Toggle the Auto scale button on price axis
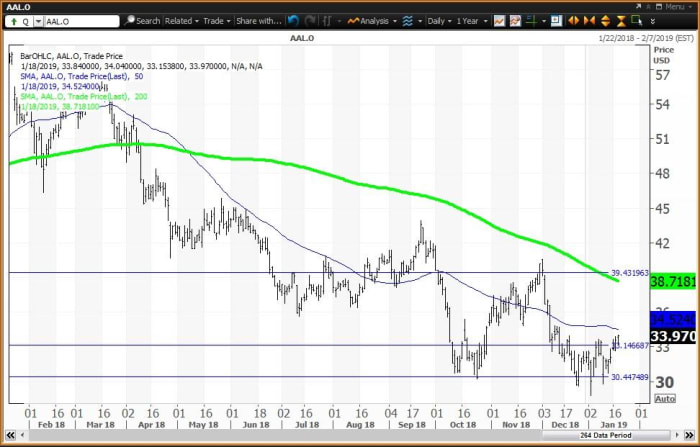Screen dimensions: 700x447 pyautogui.click(x=664, y=399)
